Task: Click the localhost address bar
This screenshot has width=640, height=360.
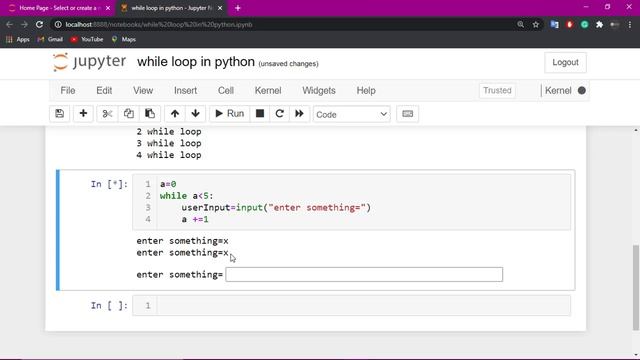Action: tap(286, 24)
